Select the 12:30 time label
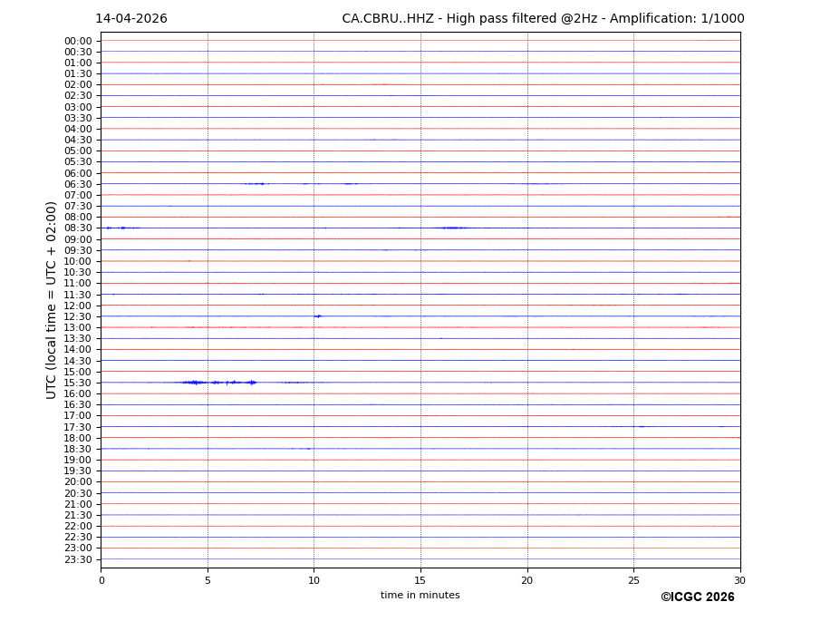This screenshot has width=840, height=631. tap(77, 316)
